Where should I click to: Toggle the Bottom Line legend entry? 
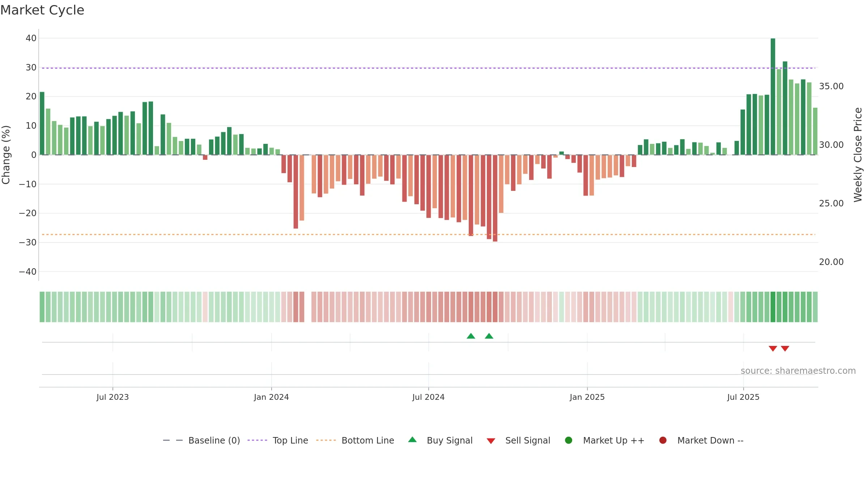355,440
